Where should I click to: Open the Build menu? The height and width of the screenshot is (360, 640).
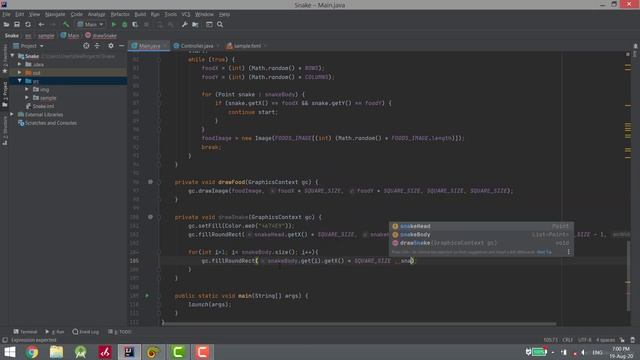coord(140,14)
